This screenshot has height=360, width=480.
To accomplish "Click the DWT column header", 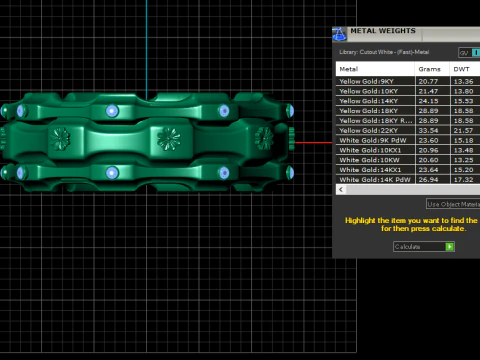I will point(465,69).
